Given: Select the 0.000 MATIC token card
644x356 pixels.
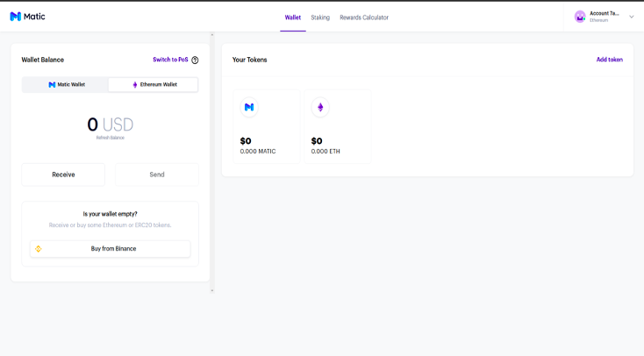Looking at the screenshot, I should [x=267, y=126].
